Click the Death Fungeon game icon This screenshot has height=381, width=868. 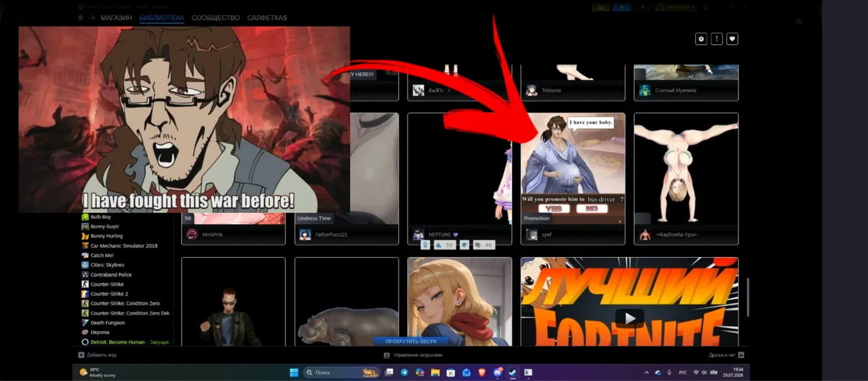(85, 323)
